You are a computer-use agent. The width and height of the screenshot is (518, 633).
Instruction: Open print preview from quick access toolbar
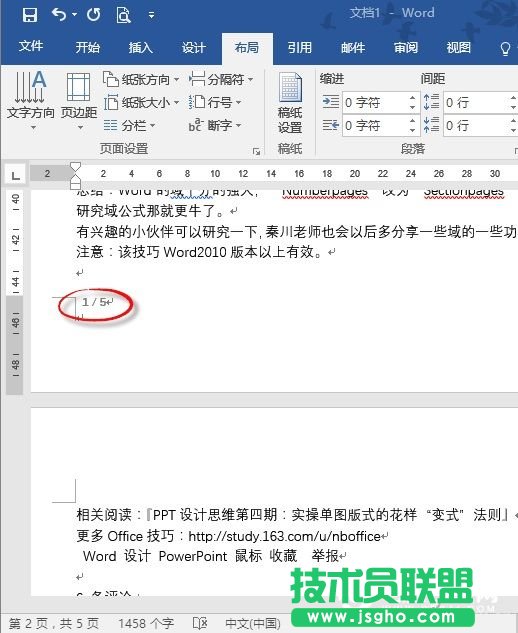[123, 15]
